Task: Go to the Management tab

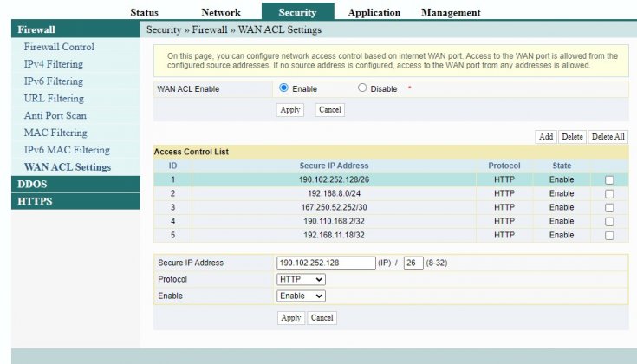Action: point(451,12)
